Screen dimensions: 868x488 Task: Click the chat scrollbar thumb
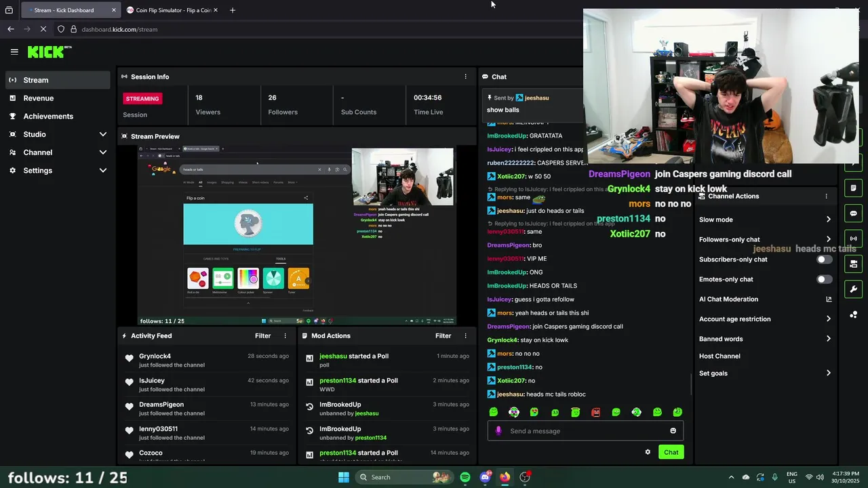click(x=692, y=384)
